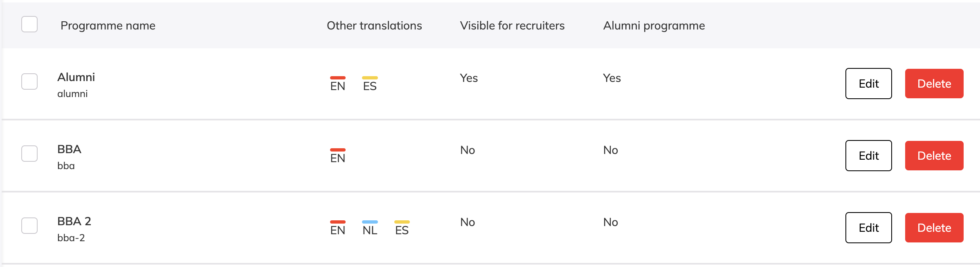
Task: Open the NL translation for BBA 2
Action: [370, 228]
